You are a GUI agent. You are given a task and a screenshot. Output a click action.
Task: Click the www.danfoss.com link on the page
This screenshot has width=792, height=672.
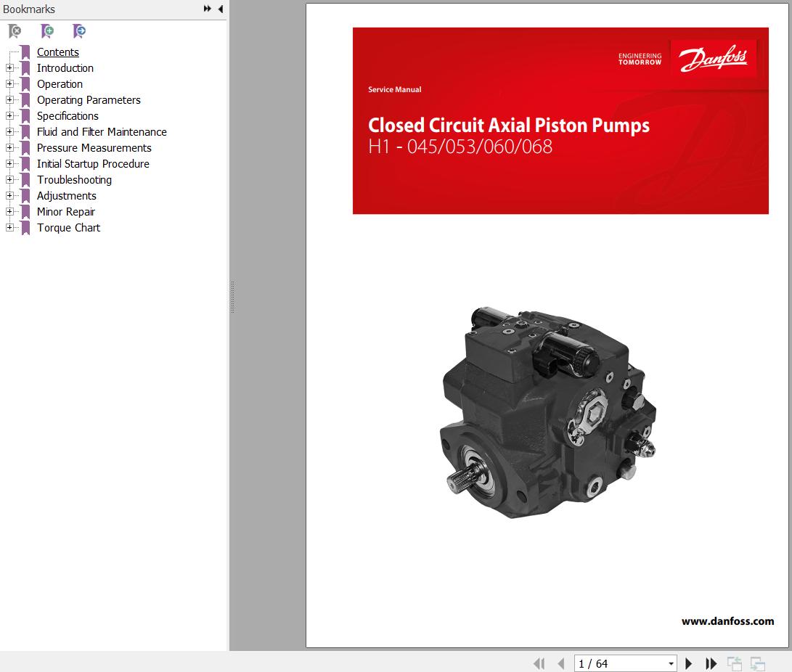coord(727,621)
